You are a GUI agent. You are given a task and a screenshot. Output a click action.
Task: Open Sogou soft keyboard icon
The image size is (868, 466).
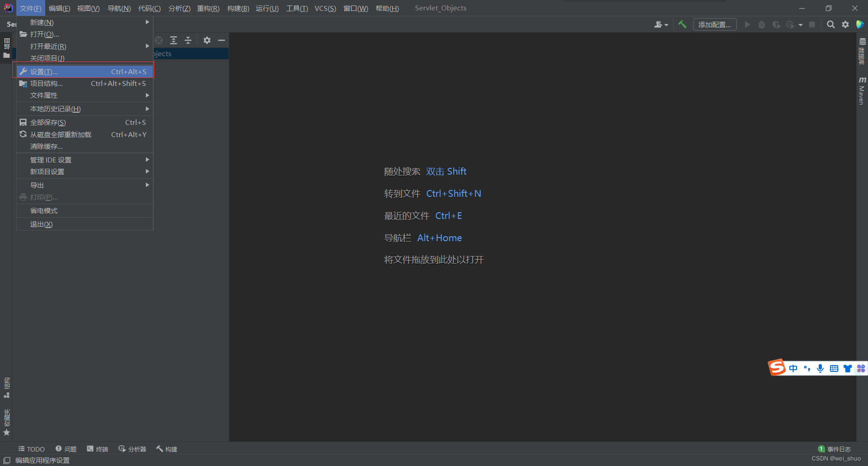(x=834, y=368)
